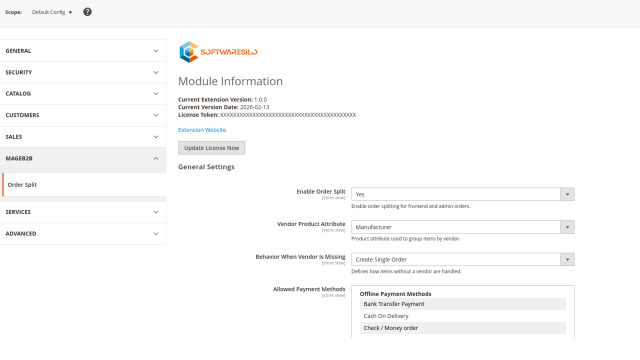Select the Order Split menu item
Screen dimensions: 640x360
84,185
